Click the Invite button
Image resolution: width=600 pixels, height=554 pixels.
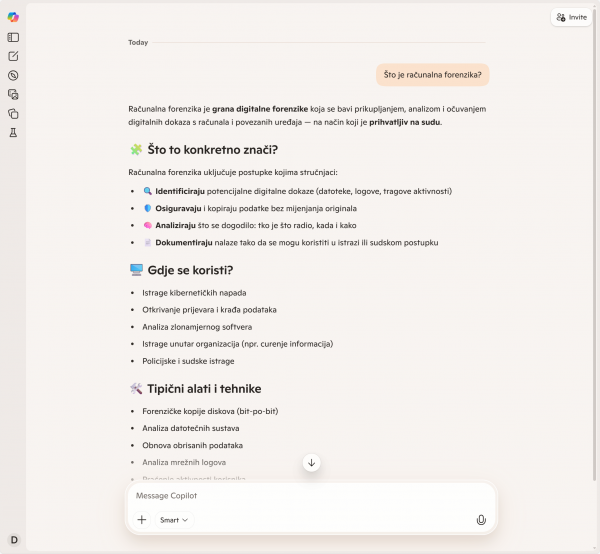(x=572, y=17)
